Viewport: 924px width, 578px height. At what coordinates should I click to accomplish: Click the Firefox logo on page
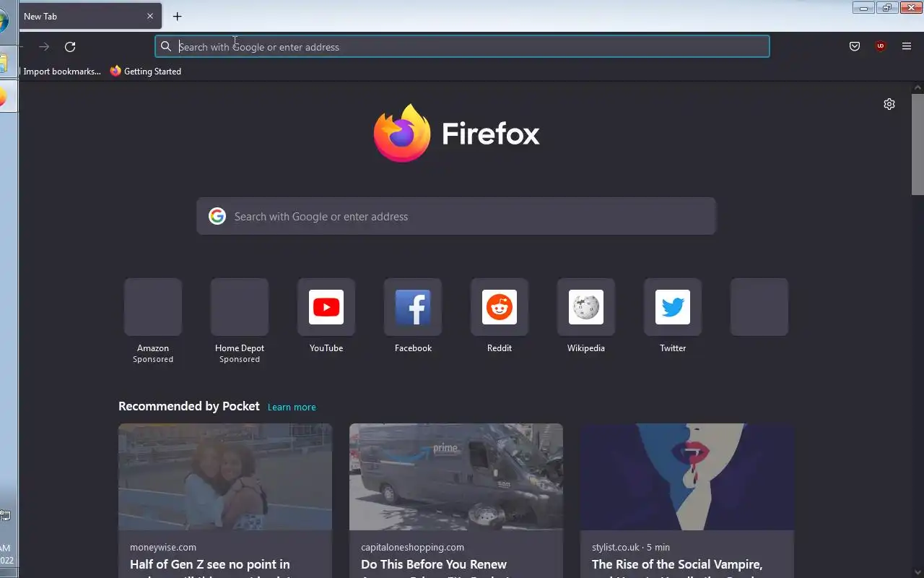click(402, 134)
